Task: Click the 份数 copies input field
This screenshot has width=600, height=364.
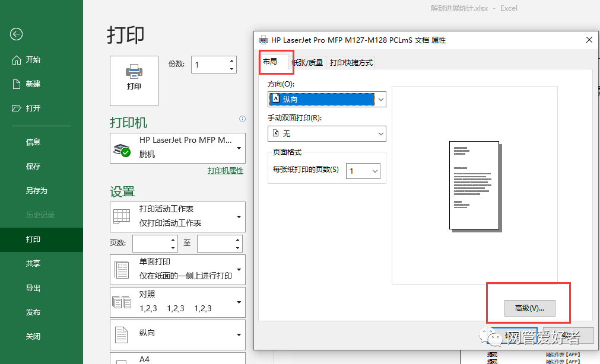Action: click(x=209, y=65)
